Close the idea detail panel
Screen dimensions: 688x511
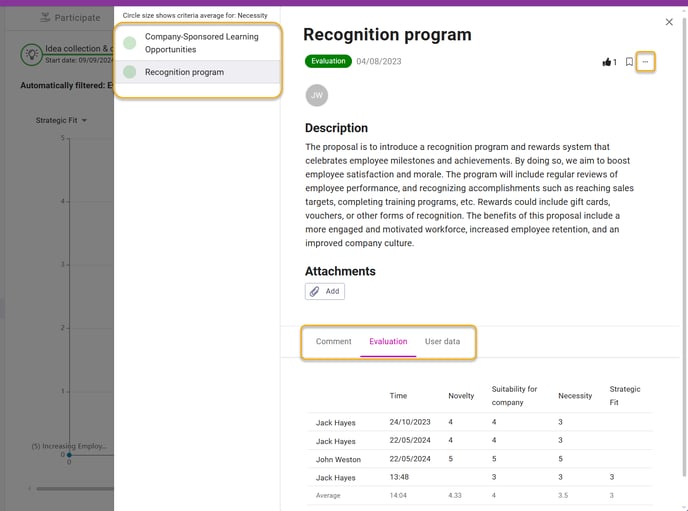coord(669,22)
